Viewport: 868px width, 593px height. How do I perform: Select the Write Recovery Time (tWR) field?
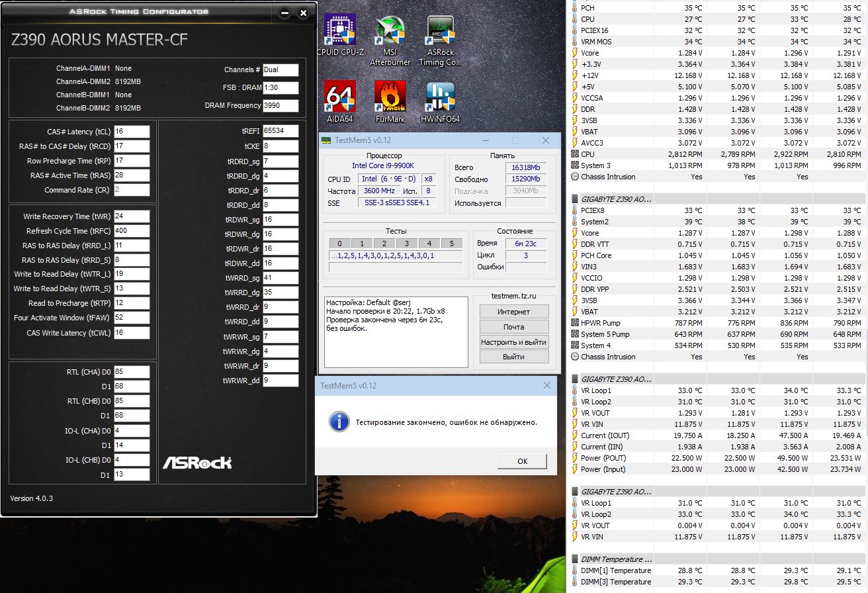click(x=132, y=216)
